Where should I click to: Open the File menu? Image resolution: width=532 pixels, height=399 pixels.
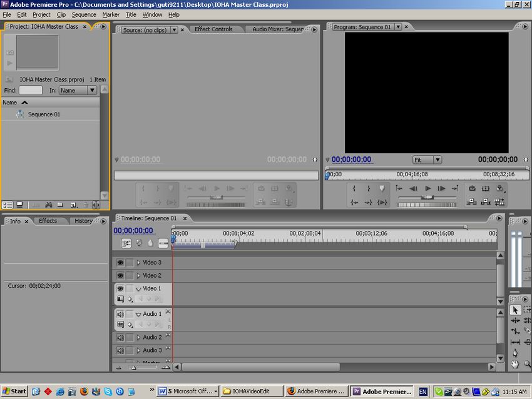[x=7, y=14]
